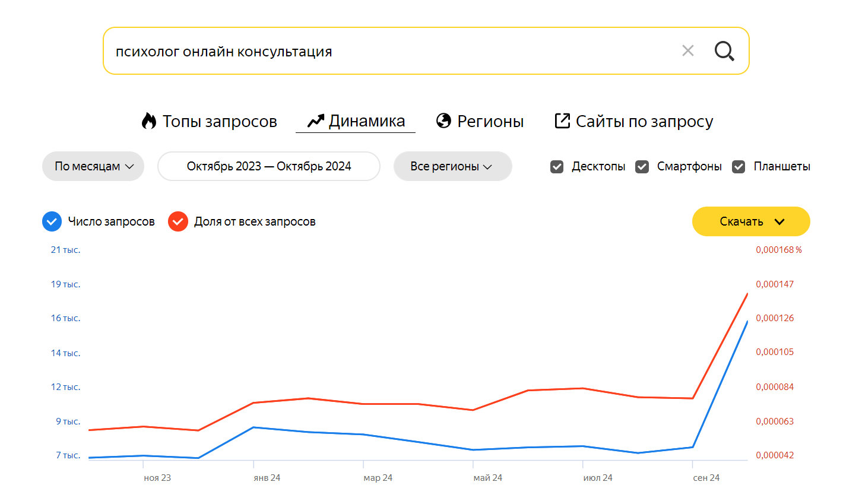Click the сен 24 axis label
Viewport: 843px width, 504px height.
pyautogui.click(x=706, y=478)
